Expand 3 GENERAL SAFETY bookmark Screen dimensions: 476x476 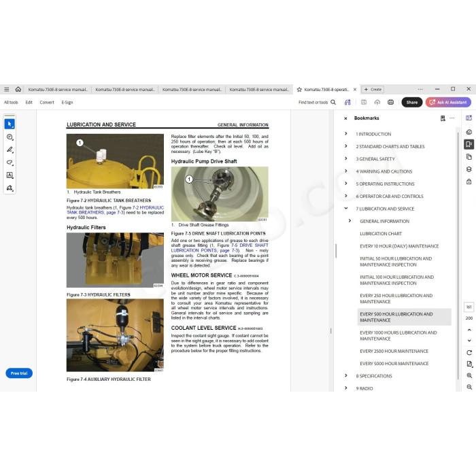point(345,158)
